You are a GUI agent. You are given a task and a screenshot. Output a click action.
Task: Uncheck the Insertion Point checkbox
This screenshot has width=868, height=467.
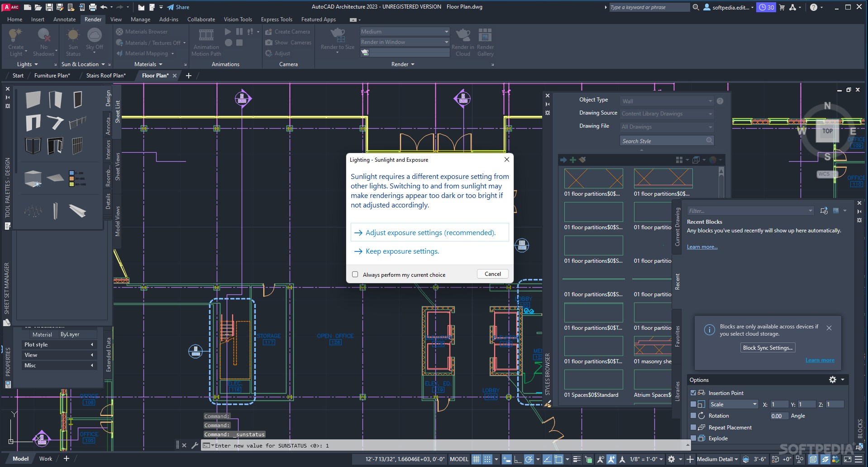693,393
